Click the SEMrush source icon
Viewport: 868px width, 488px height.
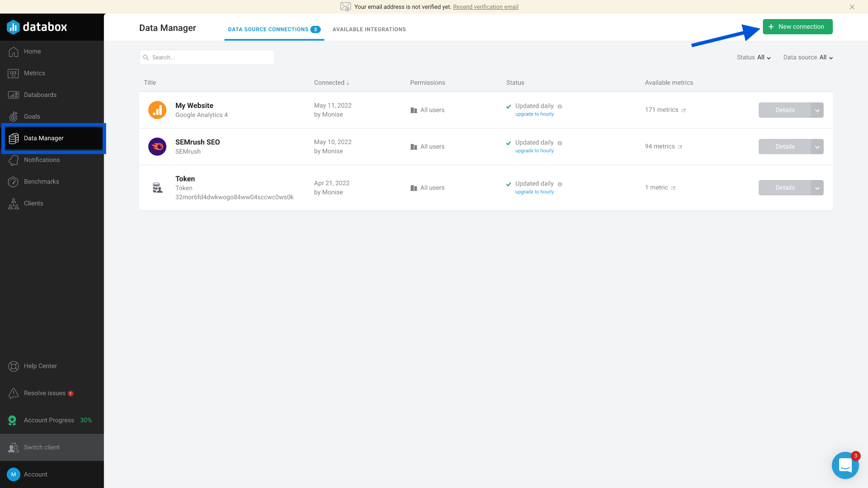point(157,147)
